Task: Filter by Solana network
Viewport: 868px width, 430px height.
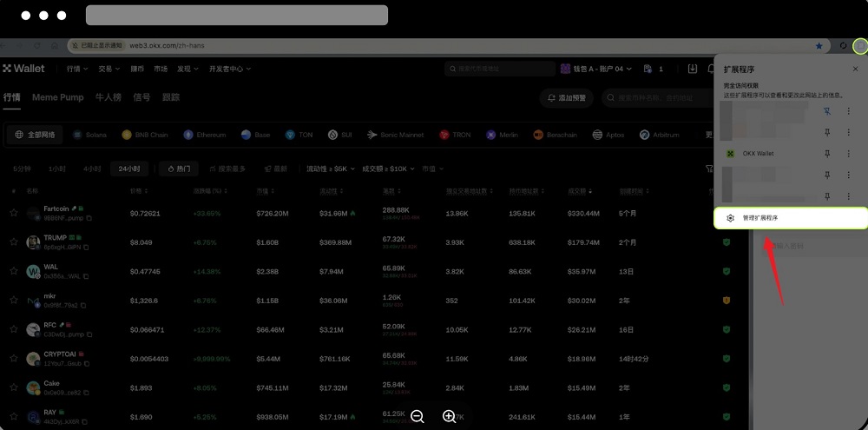Action: tap(89, 135)
